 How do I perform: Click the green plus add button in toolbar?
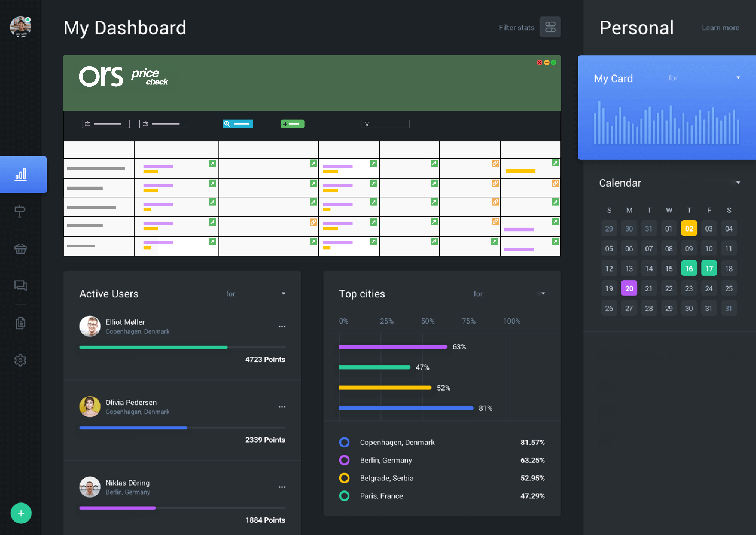tap(293, 124)
